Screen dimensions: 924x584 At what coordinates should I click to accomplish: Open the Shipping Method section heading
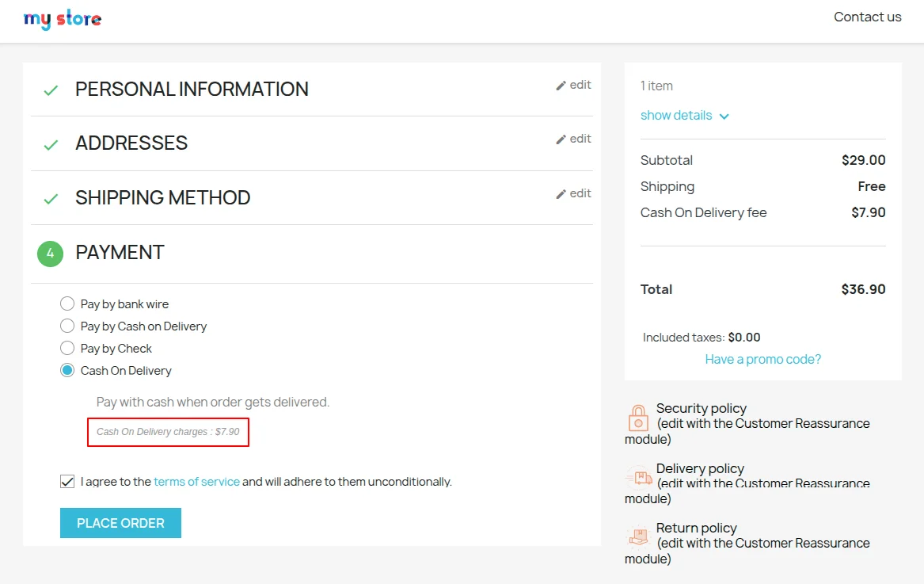[x=162, y=197]
